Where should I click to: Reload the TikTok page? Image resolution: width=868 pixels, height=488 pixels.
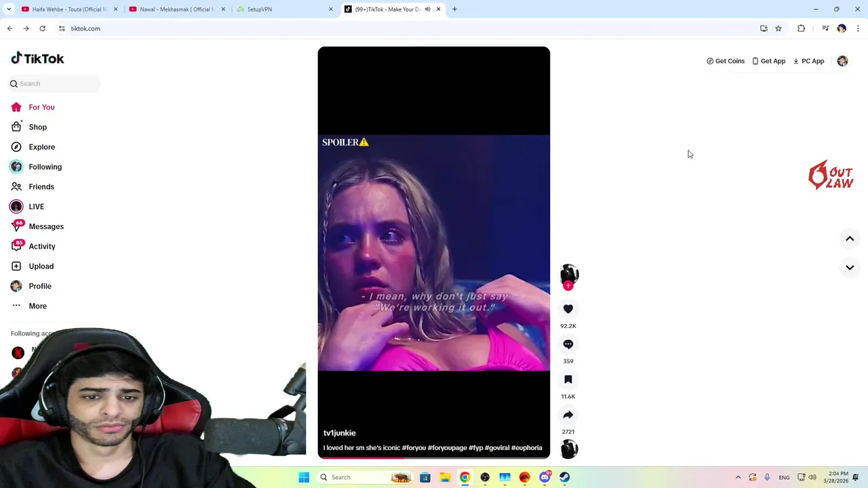click(x=42, y=28)
